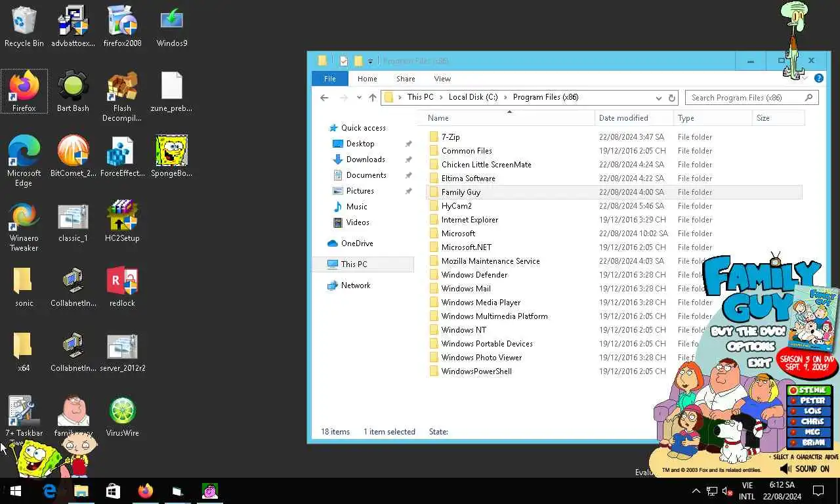This screenshot has width=840, height=504.
Task: Select the x64 folder on desktop
Action: (x=24, y=351)
